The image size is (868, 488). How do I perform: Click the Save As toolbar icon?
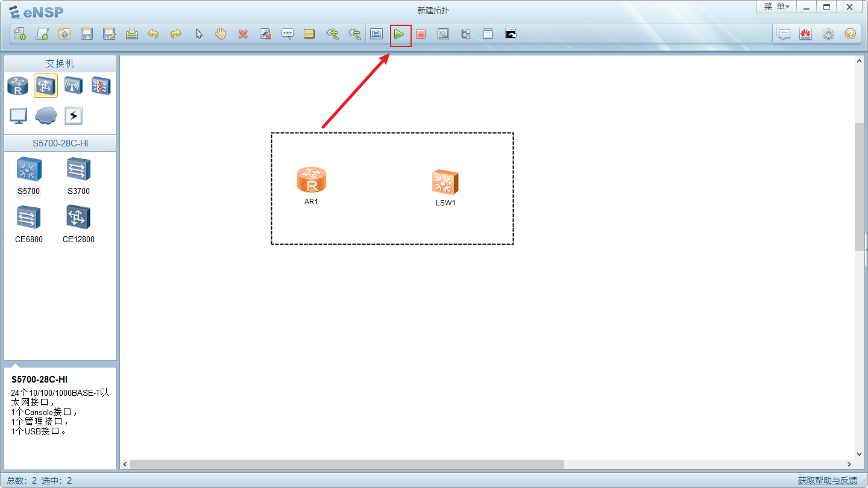(109, 34)
